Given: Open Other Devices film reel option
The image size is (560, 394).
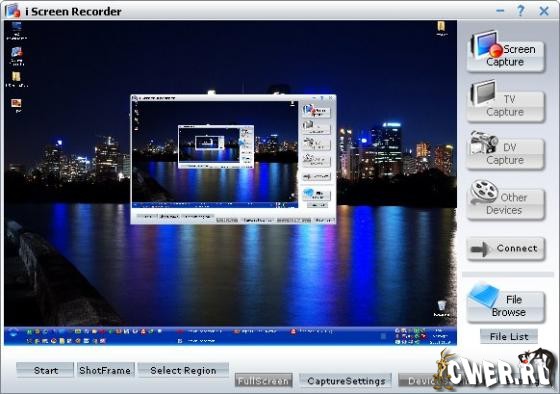Looking at the screenshot, I should point(505,201).
